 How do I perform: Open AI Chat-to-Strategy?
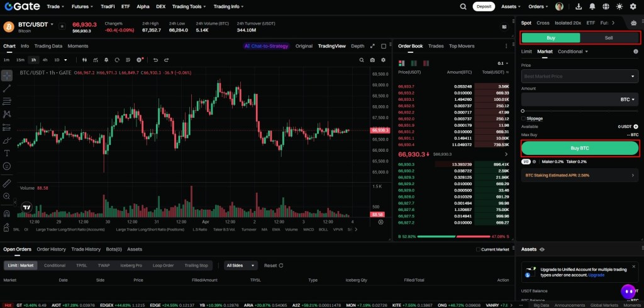[x=266, y=46]
